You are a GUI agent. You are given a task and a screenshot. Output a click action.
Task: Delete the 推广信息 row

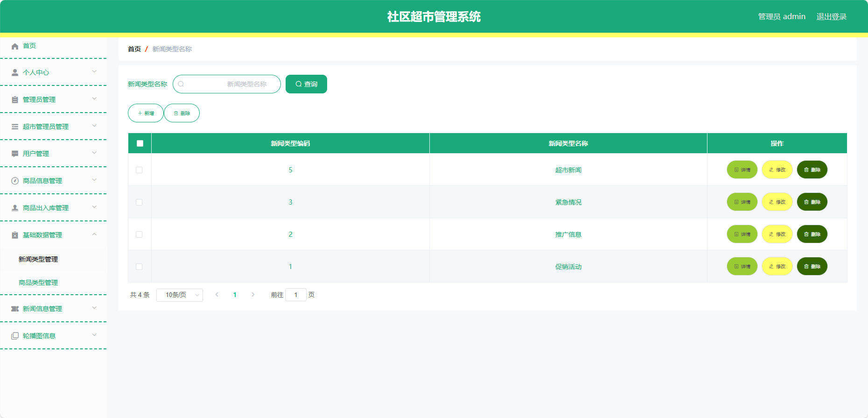pos(812,234)
